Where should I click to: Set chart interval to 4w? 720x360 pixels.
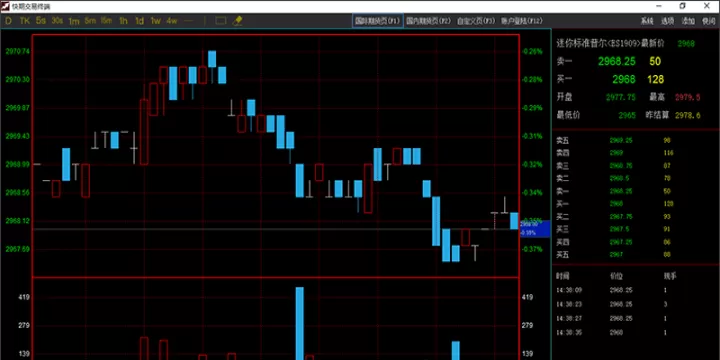172,21
